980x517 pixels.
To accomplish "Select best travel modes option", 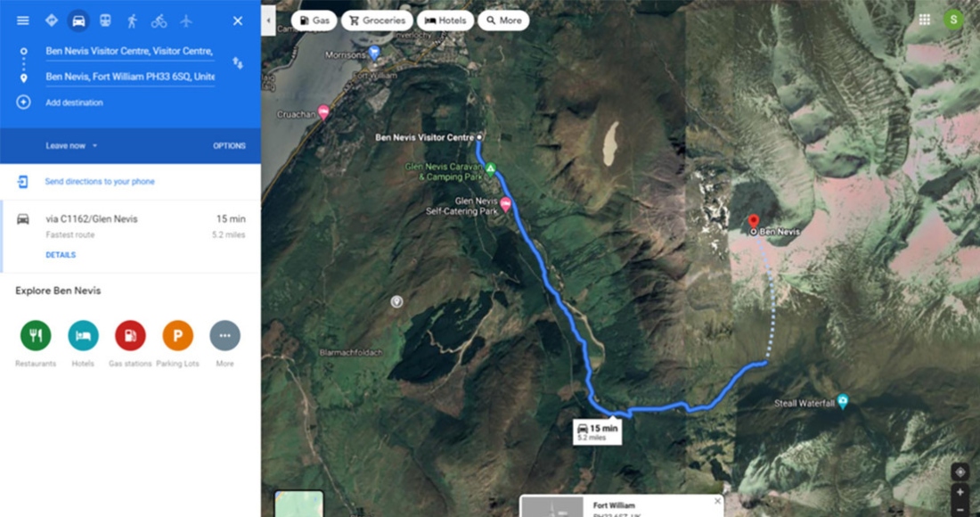I will (x=52, y=21).
